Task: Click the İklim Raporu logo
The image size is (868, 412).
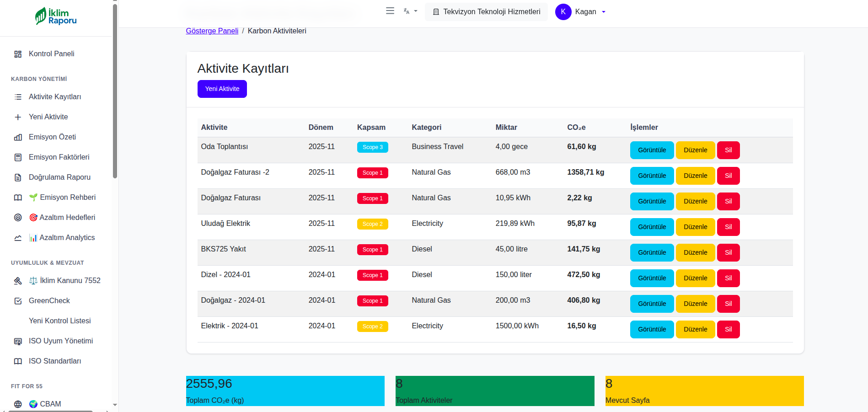Action: click(x=56, y=16)
